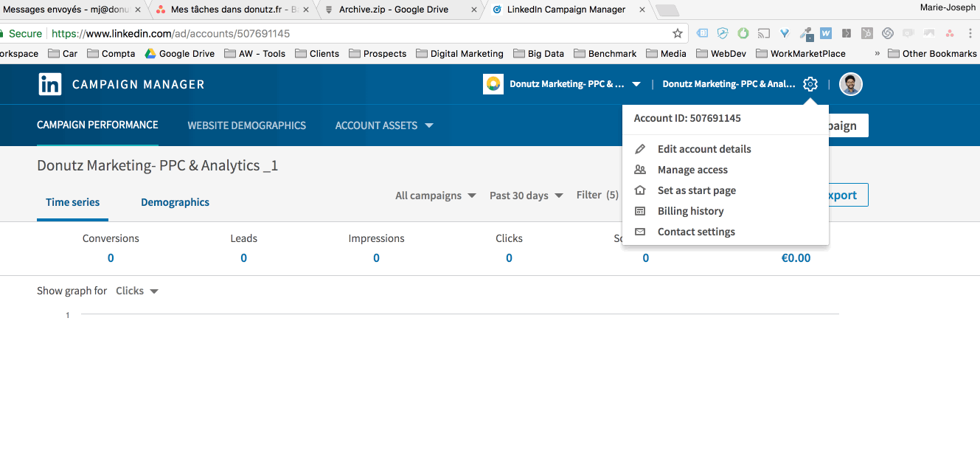Open the Other Bookmarks folder
The height and width of the screenshot is (456, 980).
932,54
